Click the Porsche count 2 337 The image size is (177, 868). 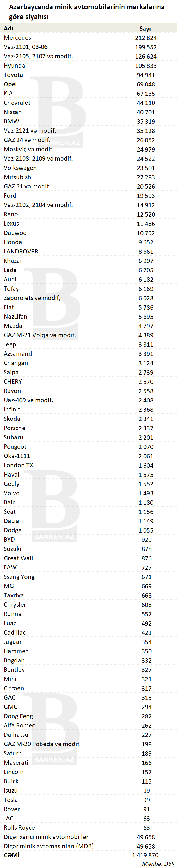coord(146,428)
